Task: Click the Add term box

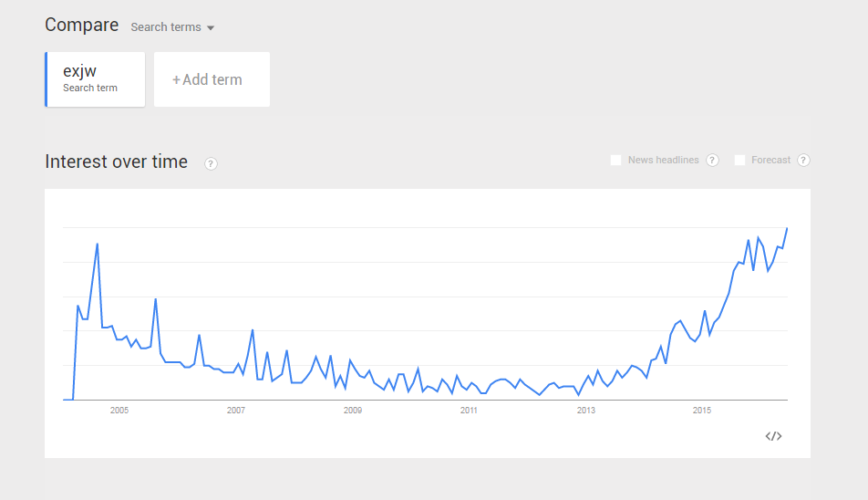Action: click(212, 79)
